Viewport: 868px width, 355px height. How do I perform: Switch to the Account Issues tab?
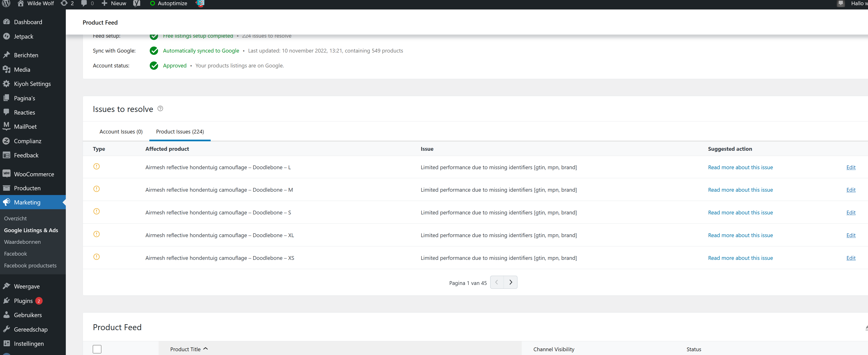click(x=121, y=131)
